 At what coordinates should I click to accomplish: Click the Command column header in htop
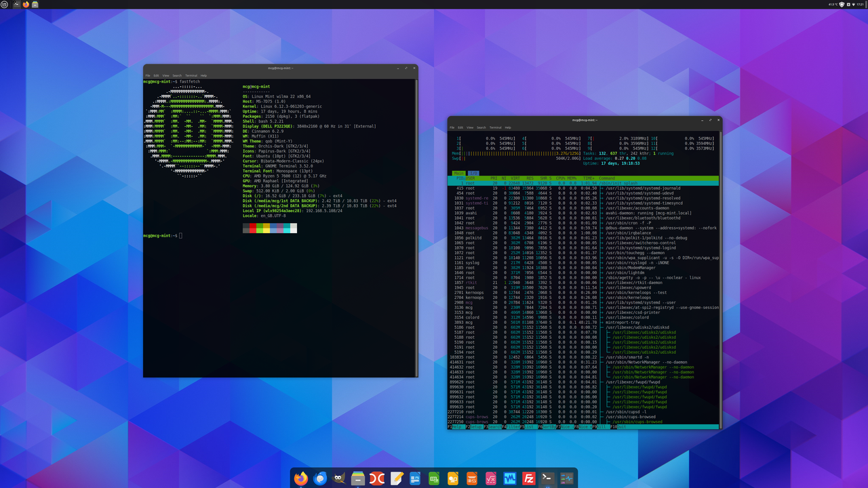click(x=607, y=178)
